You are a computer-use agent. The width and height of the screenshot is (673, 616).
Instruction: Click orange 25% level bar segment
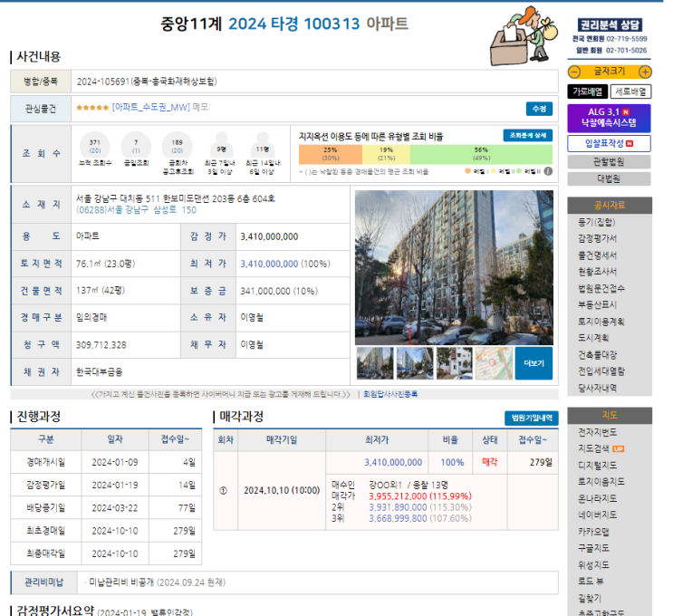(330, 155)
